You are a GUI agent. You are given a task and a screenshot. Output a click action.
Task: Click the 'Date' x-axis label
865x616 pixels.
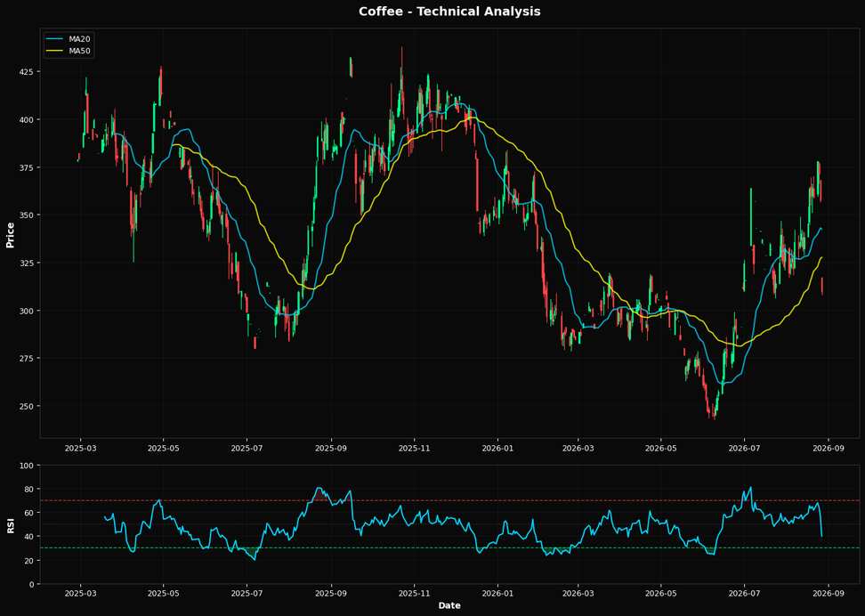pos(449,605)
